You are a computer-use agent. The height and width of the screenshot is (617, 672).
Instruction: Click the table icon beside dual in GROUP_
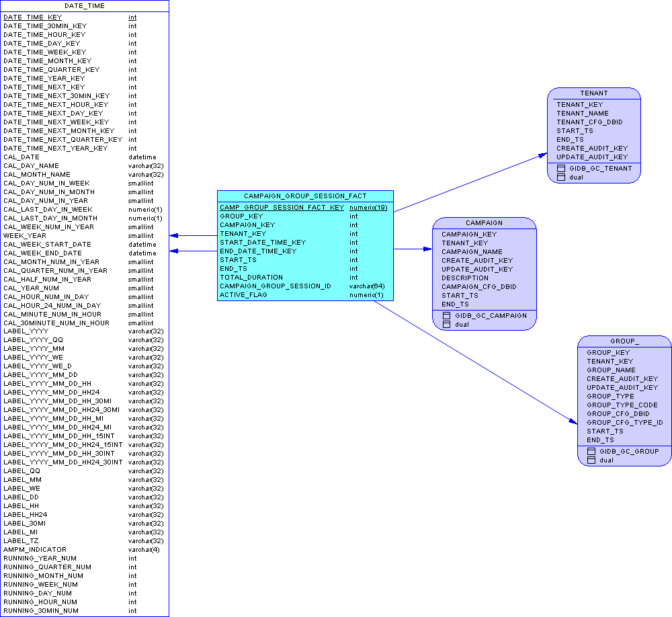(x=591, y=460)
